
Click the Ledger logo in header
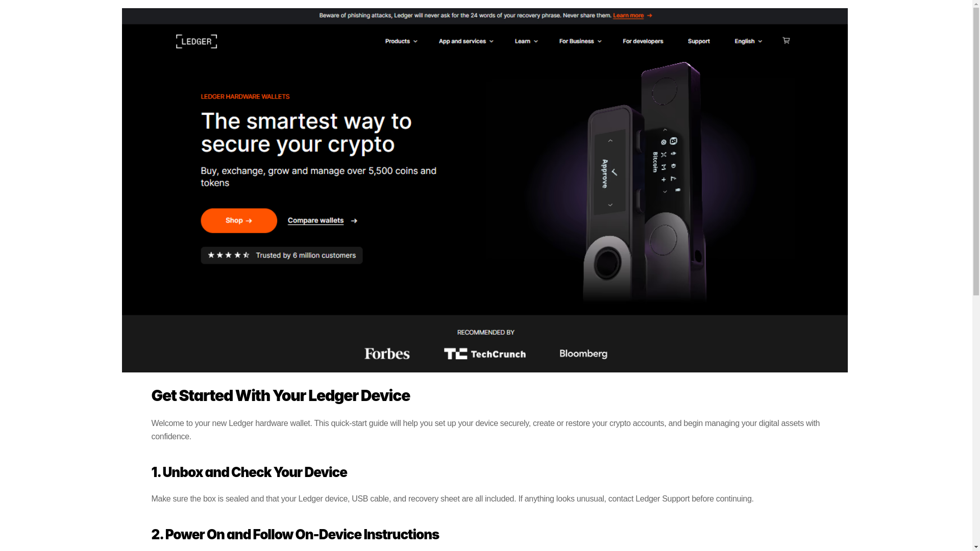197,41
